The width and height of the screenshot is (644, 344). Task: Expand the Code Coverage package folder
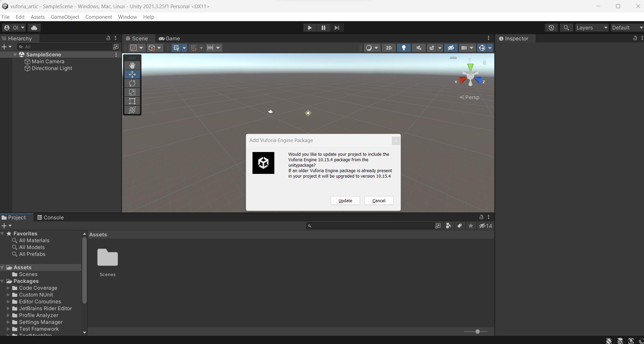coord(8,288)
